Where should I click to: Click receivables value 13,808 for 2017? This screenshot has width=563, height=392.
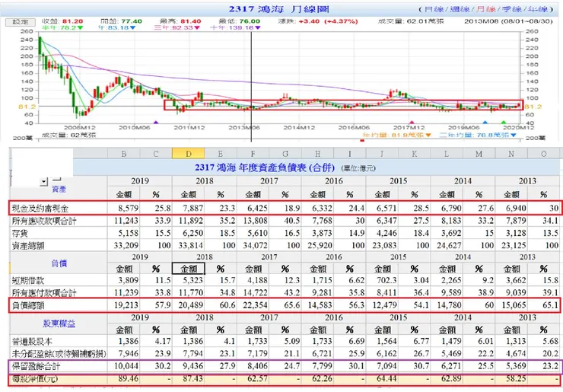pos(256,221)
